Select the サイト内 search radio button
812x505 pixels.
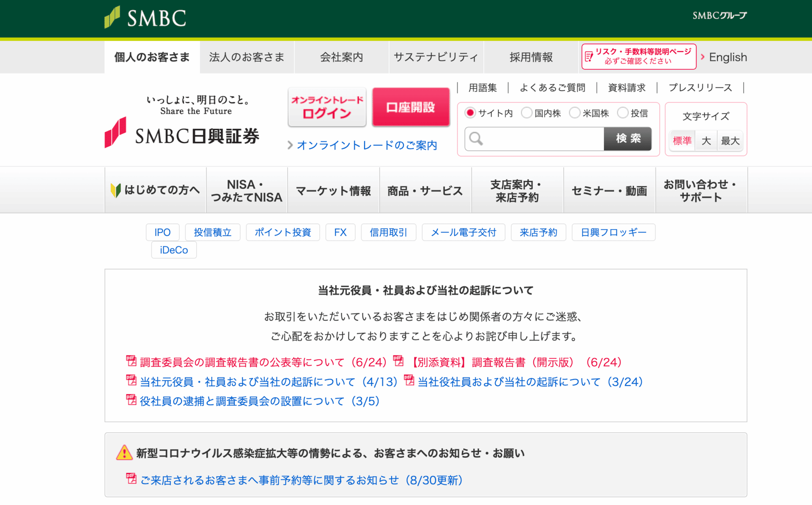point(470,113)
